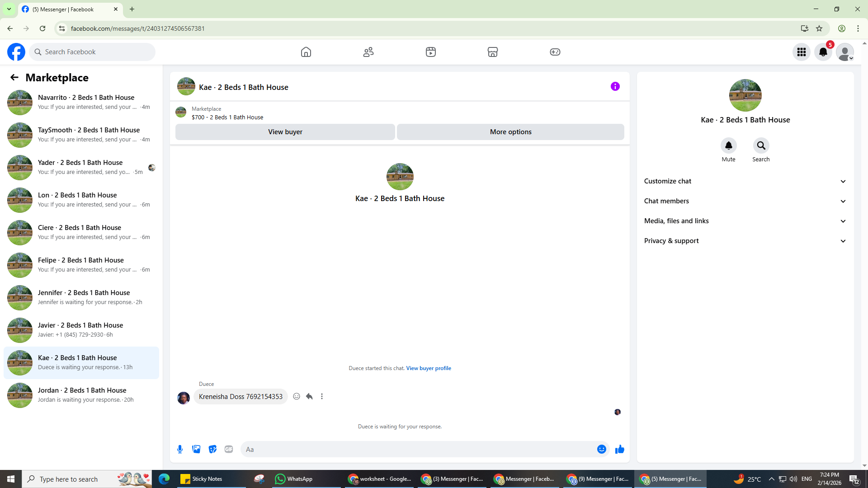The height and width of the screenshot is (488, 868).
Task: Open the emoji picker in message box
Action: (x=601, y=449)
